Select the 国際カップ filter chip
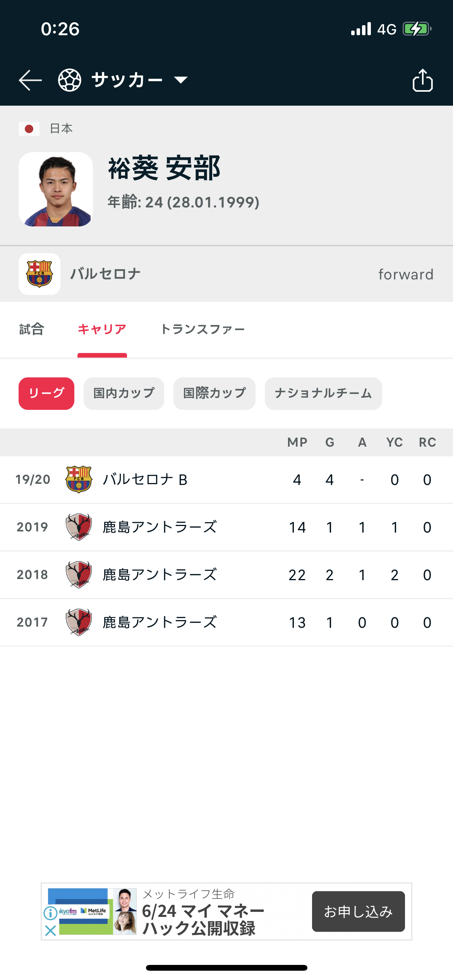The image size is (453, 980). (214, 393)
